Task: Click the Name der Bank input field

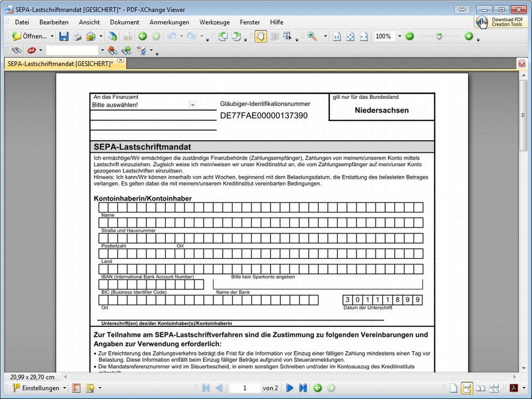Action: click(x=318, y=284)
